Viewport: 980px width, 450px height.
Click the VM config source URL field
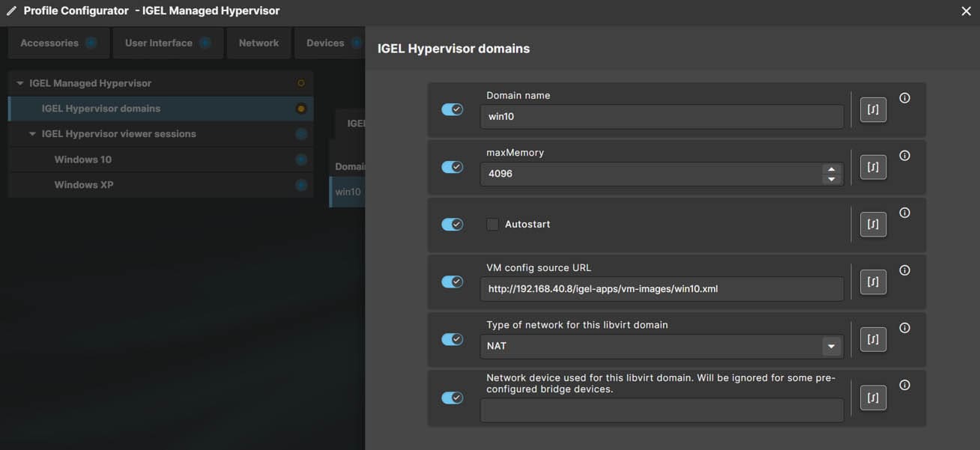(662, 288)
